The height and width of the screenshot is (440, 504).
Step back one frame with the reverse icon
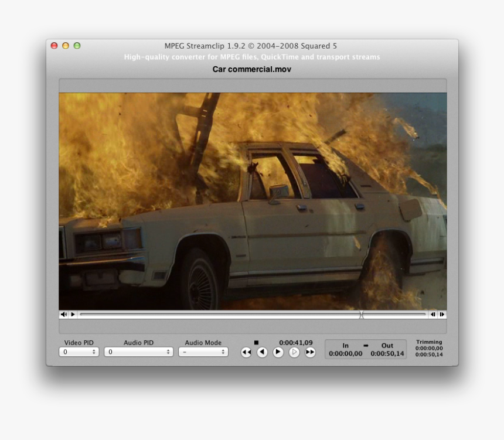(263, 352)
